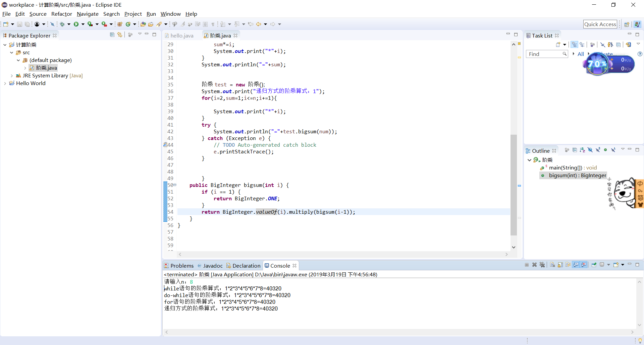Click the Debug bug icon
This screenshot has height=345, width=644.
[62, 24]
